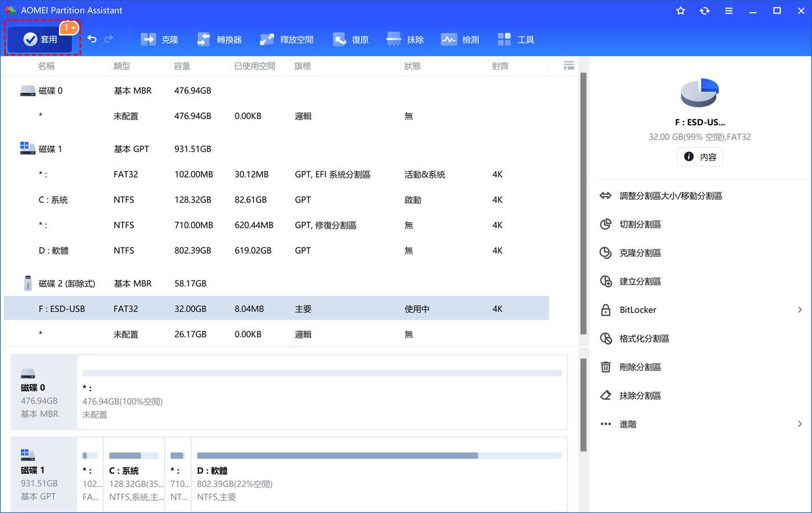The image size is (812, 513).
Task: Click the disk map vertical scrollbar
Action: [x=583, y=404]
